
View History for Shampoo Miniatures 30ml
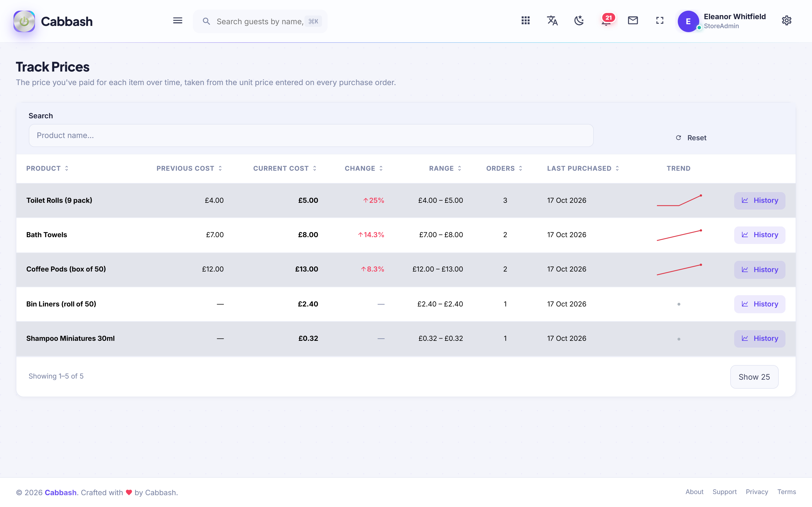pos(759,339)
